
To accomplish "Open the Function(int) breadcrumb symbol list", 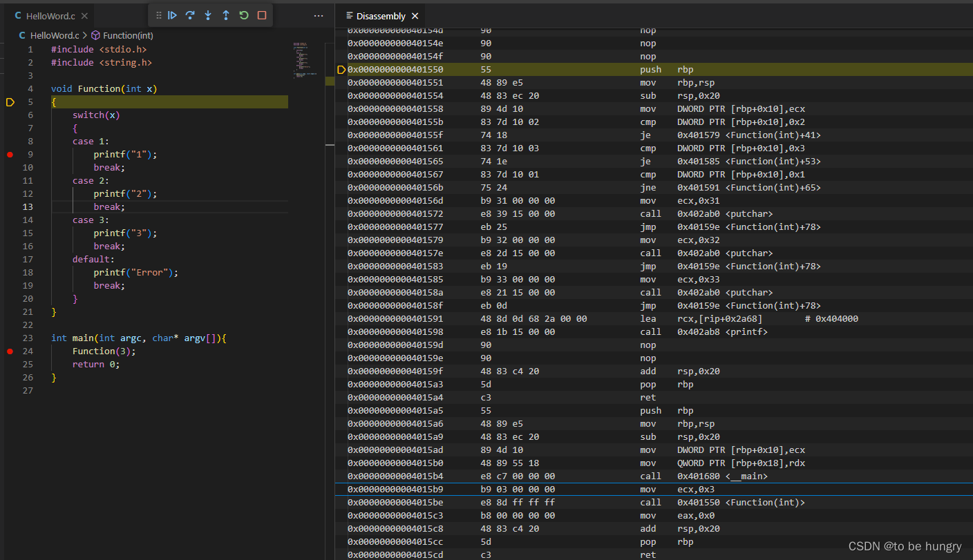I will [128, 35].
